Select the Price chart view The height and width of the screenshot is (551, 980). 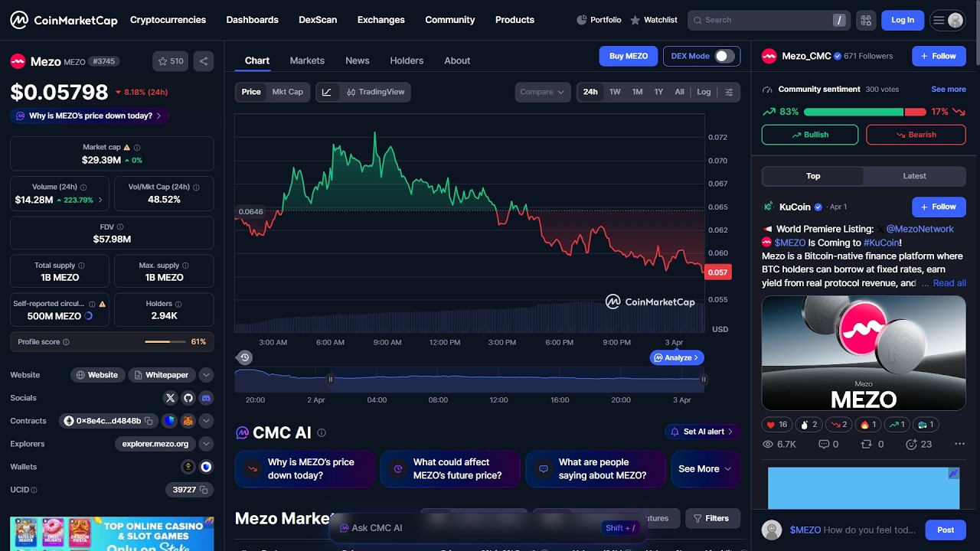pyautogui.click(x=251, y=92)
